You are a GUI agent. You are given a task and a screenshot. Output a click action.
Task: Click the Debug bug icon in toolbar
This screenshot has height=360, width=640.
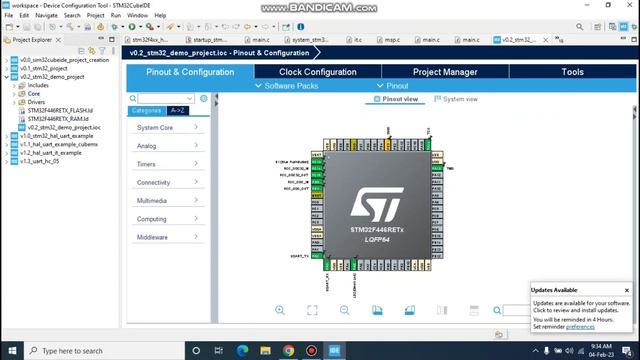click(x=114, y=27)
